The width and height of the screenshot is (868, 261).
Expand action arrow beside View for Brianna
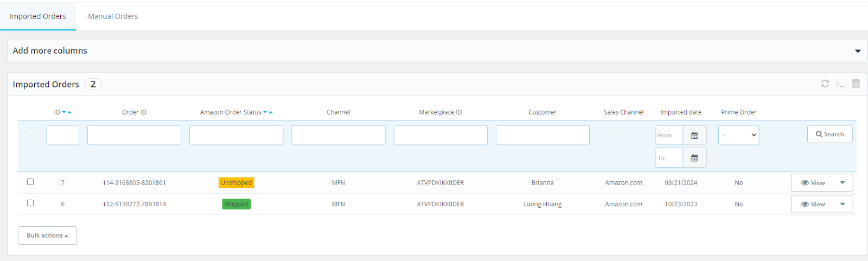click(x=843, y=183)
